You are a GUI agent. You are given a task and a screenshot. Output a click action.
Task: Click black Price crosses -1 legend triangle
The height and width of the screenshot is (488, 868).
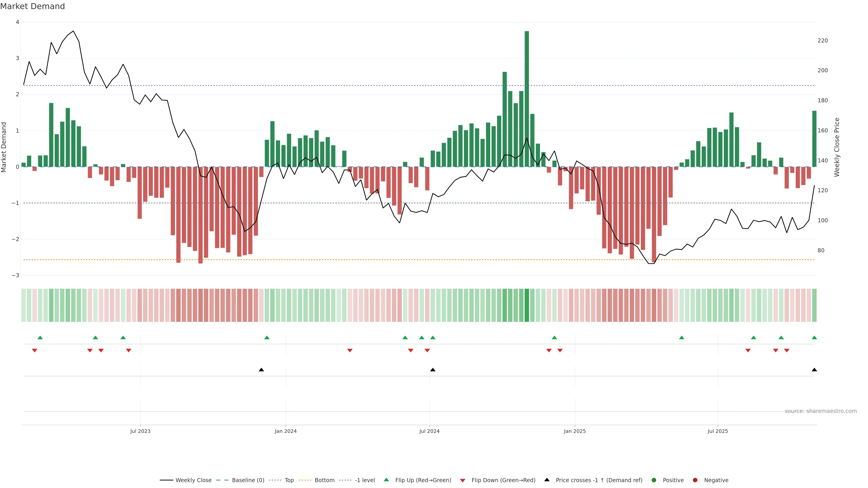tap(547, 480)
